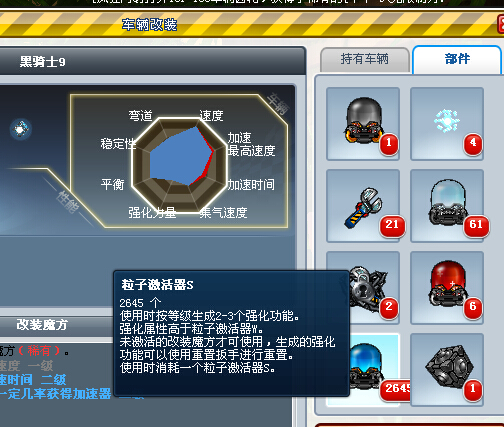Click the equipped cube slot icon
This screenshot has height=427, width=504.
21,129
